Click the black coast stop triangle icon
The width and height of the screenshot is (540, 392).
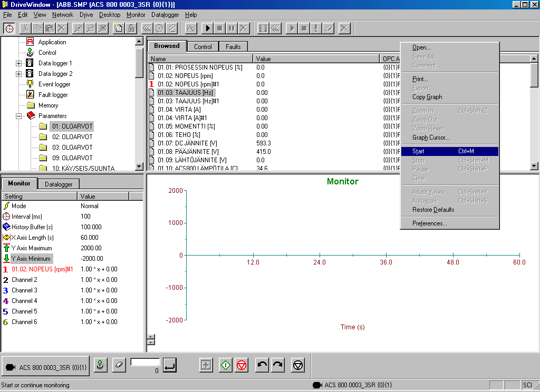(x=298, y=365)
